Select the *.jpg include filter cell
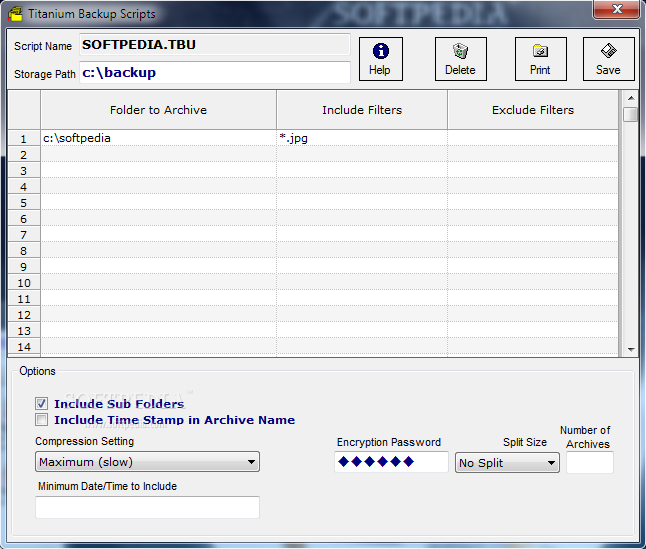 [x=362, y=138]
